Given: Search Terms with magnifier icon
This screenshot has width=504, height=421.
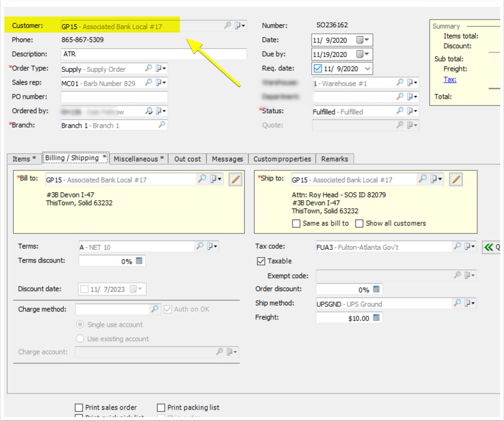Looking at the screenshot, I should coord(200,246).
